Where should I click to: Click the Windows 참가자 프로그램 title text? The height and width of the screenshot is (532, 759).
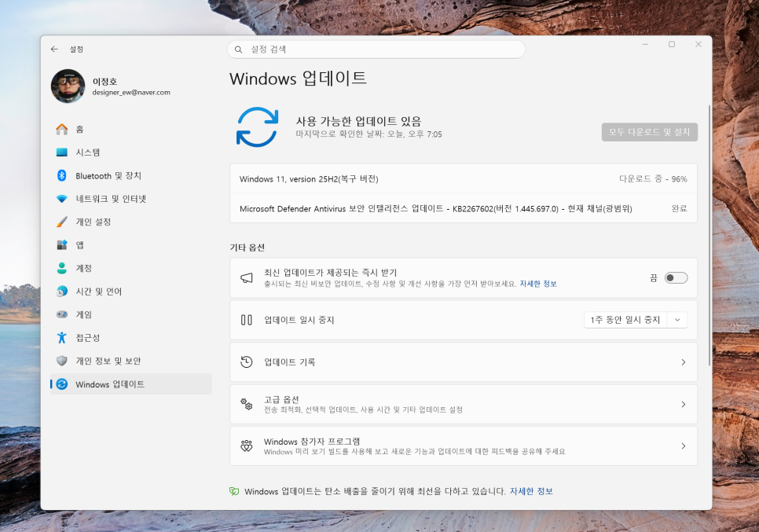coord(312,442)
